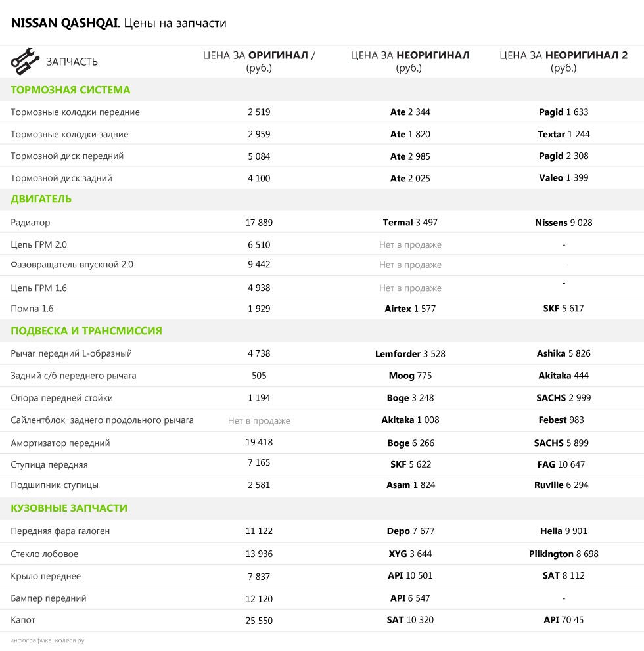Select 'Рычаг передний L-образный' row label

click(72, 353)
